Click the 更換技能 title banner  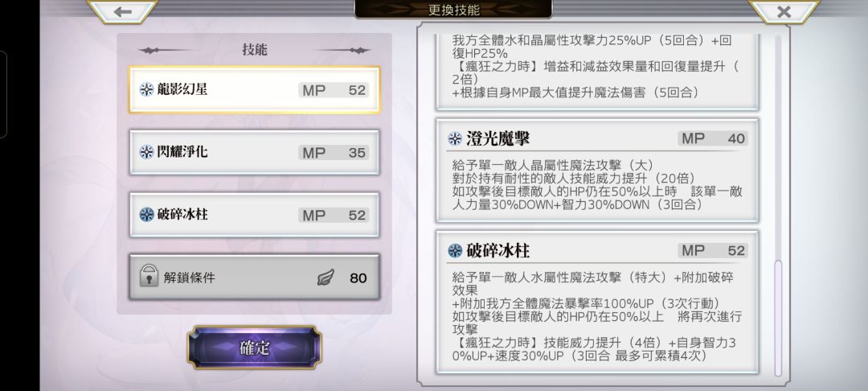point(453,10)
